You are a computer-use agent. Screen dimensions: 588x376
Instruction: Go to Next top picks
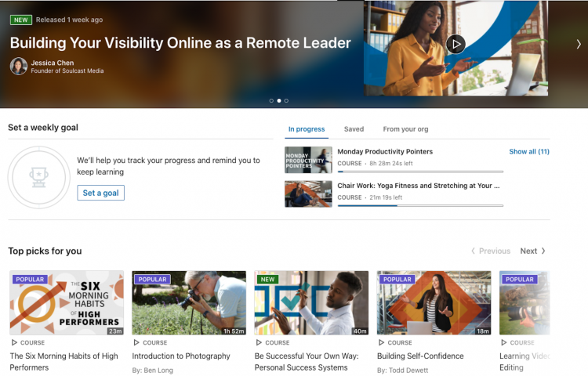pos(533,251)
